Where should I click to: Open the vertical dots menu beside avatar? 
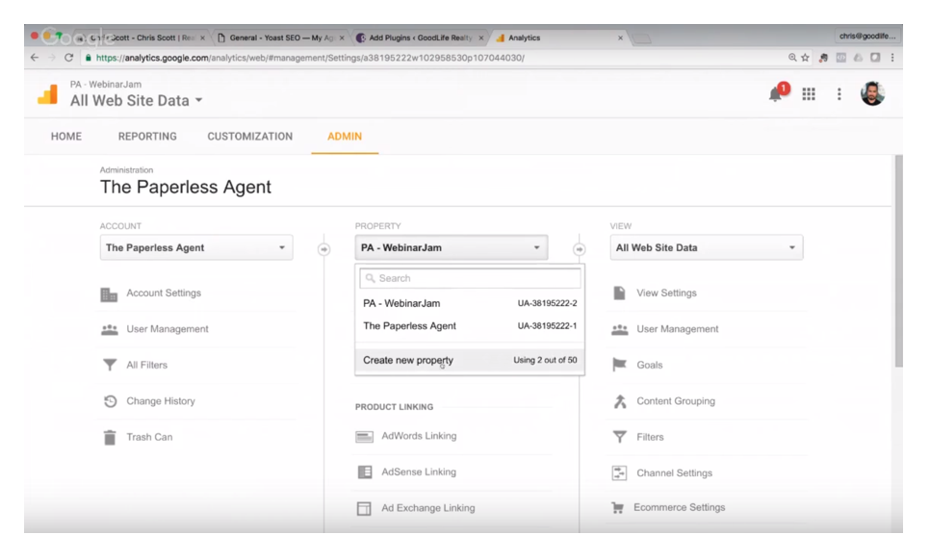pyautogui.click(x=839, y=94)
